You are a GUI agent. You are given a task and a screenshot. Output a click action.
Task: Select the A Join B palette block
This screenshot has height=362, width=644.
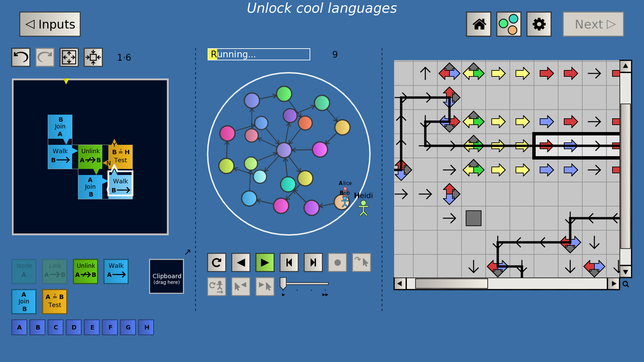pyautogui.click(x=24, y=301)
